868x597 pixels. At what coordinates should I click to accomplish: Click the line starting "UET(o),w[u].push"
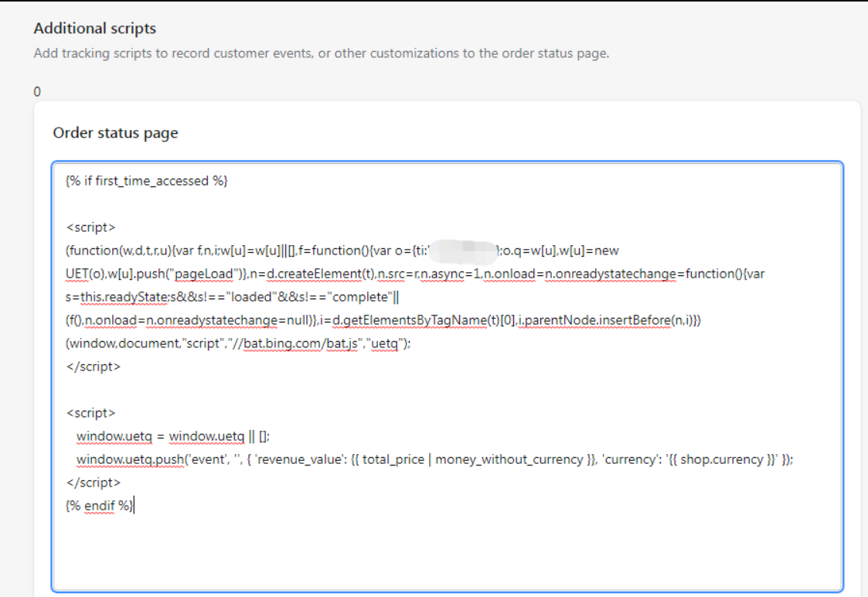coord(414,274)
